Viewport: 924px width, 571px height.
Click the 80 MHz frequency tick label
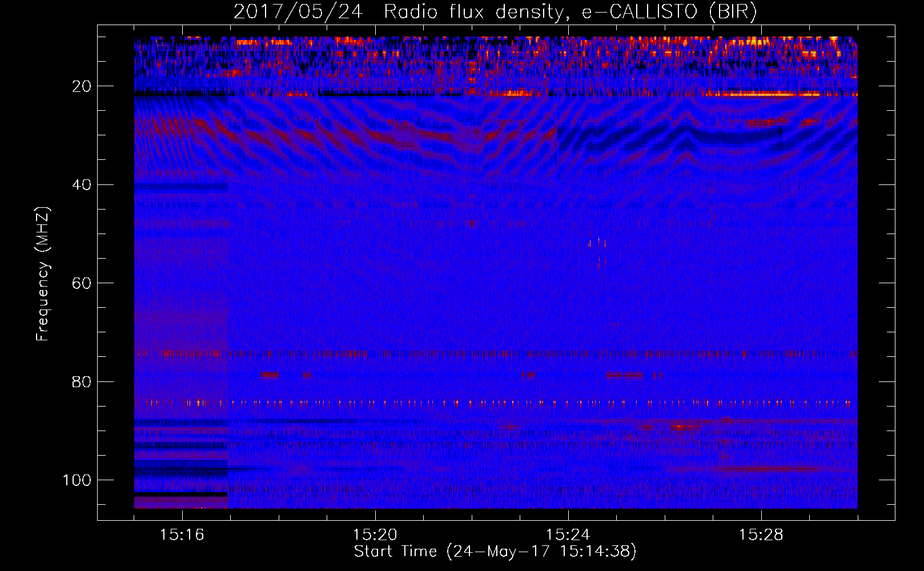click(x=82, y=381)
